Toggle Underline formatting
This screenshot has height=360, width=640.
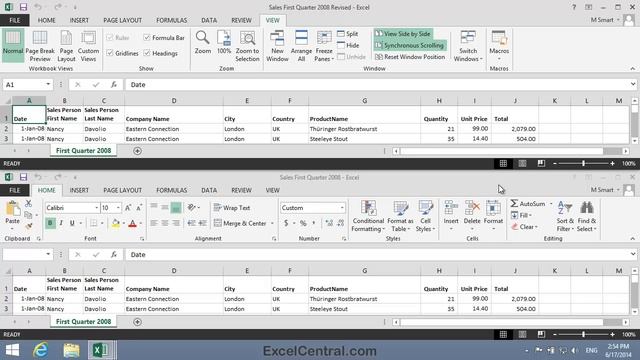pos(72,223)
